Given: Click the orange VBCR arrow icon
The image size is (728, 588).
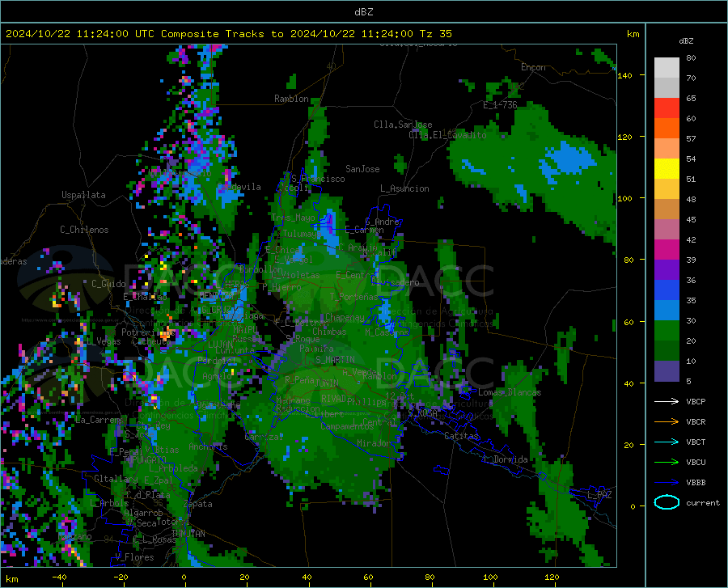Looking at the screenshot, I should pyautogui.click(x=667, y=422).
